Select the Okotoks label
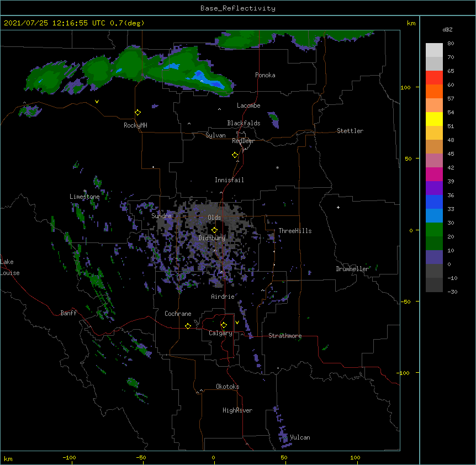Viewport: 476px width, 465px height. (228, 387)
